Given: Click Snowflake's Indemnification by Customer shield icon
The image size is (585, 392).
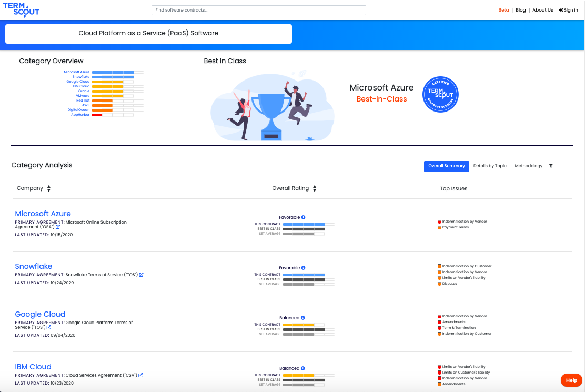Looking at the screenshot, I should click(x=439, y=266).
